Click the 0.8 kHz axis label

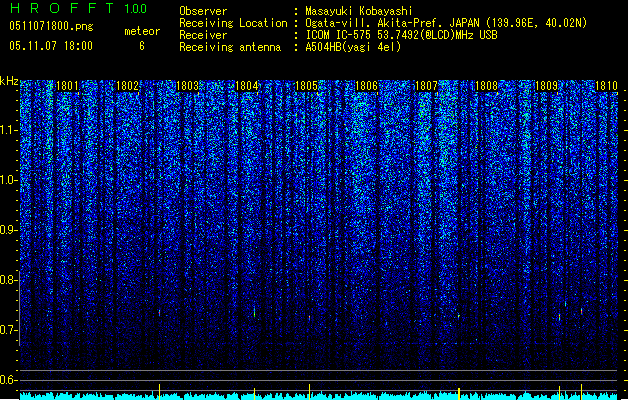click(8, 280)
